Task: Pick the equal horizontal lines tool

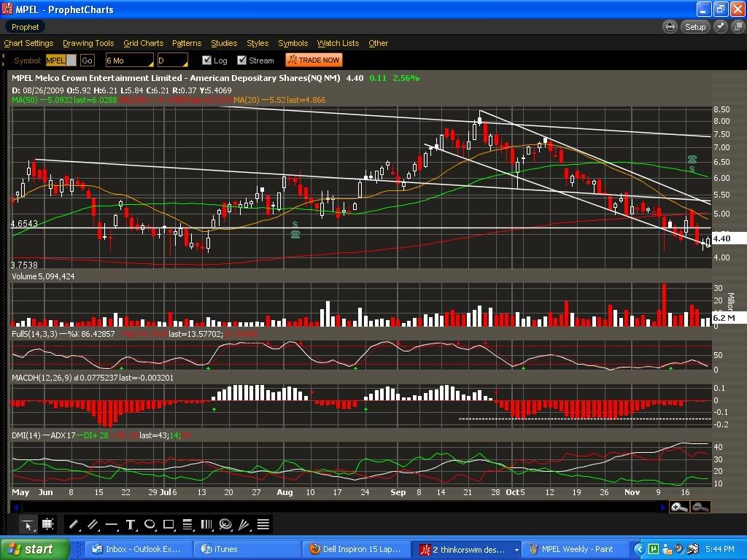Action: point(263,525)
